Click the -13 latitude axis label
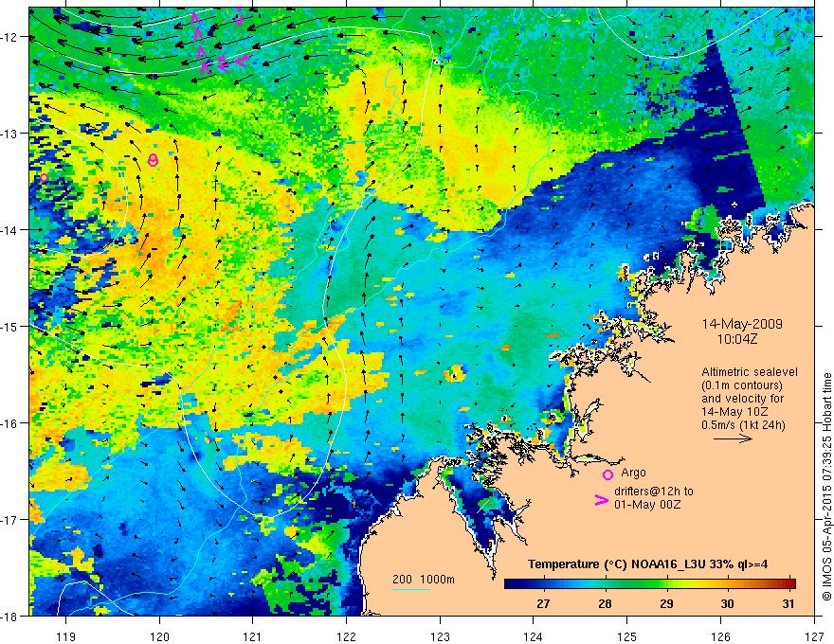 pyautogui.click(x=10, y=134)
